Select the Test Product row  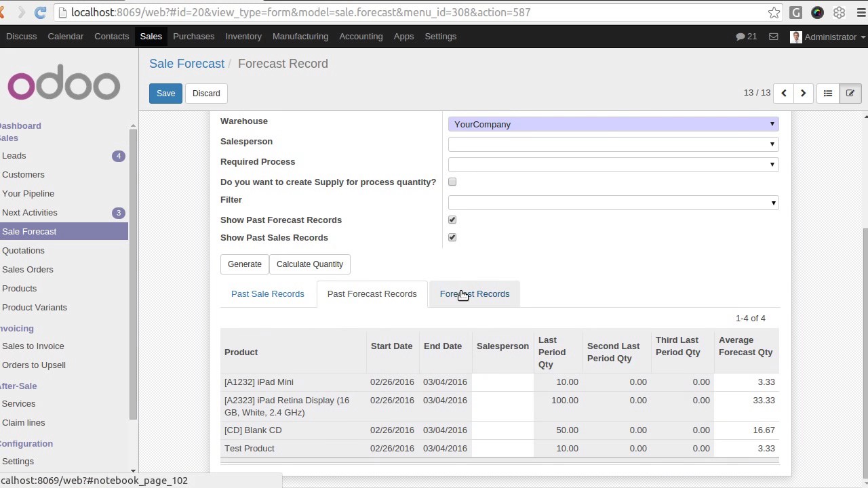(x=500, y=449)
